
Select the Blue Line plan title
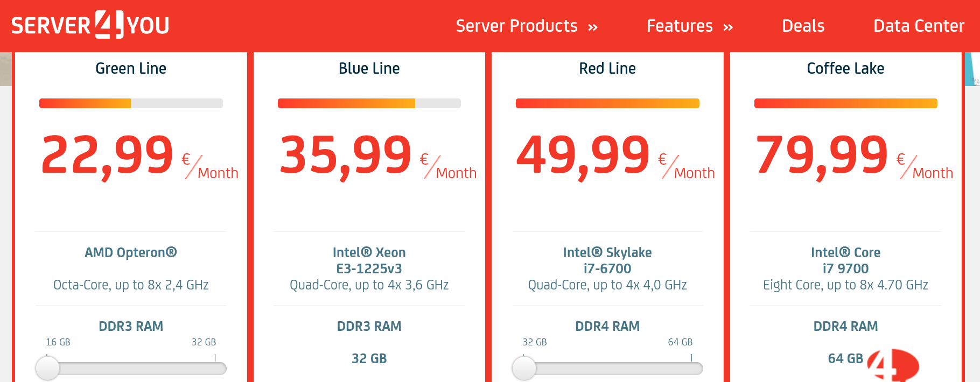[x=369, y=68]
